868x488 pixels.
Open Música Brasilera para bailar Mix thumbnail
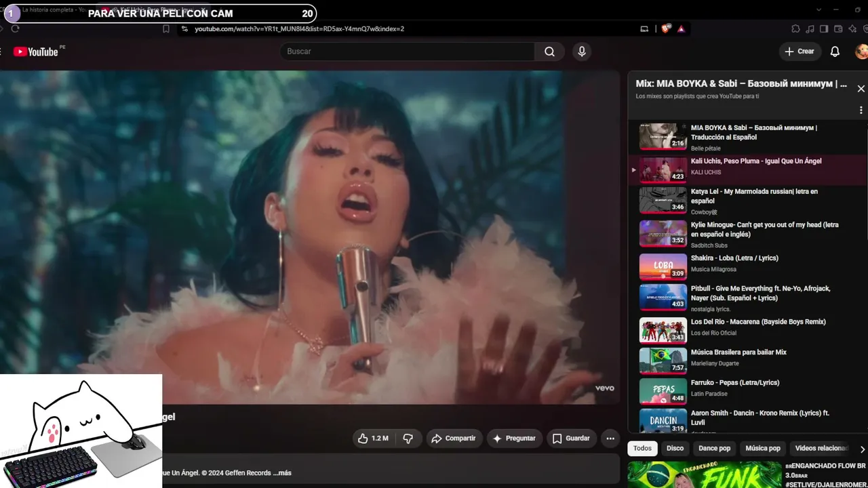coord(663,361)
